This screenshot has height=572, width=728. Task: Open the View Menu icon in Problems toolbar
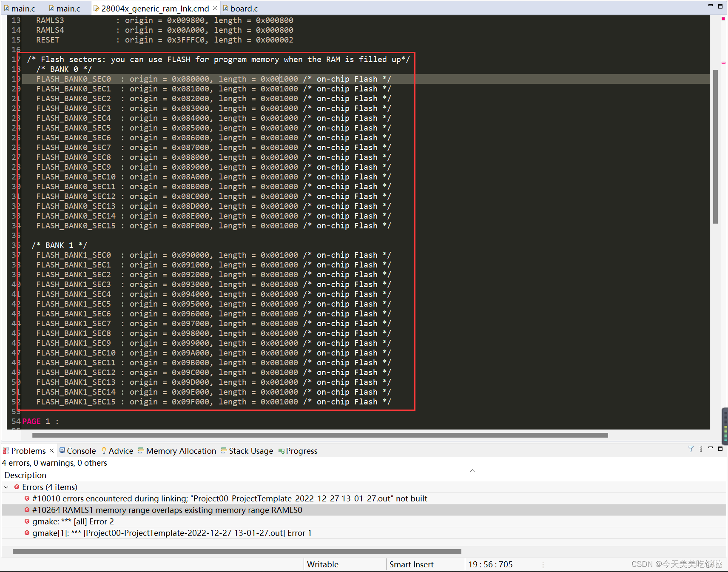701,449
